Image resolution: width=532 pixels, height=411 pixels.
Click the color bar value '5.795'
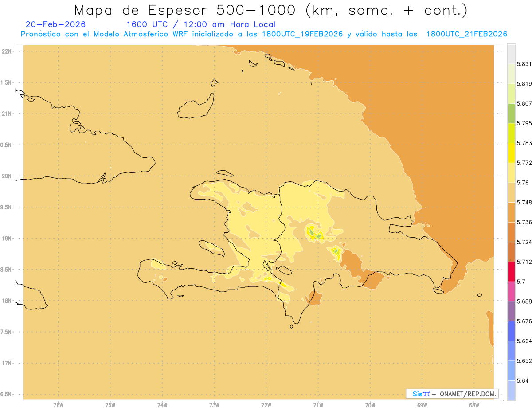tap(525, 123)
